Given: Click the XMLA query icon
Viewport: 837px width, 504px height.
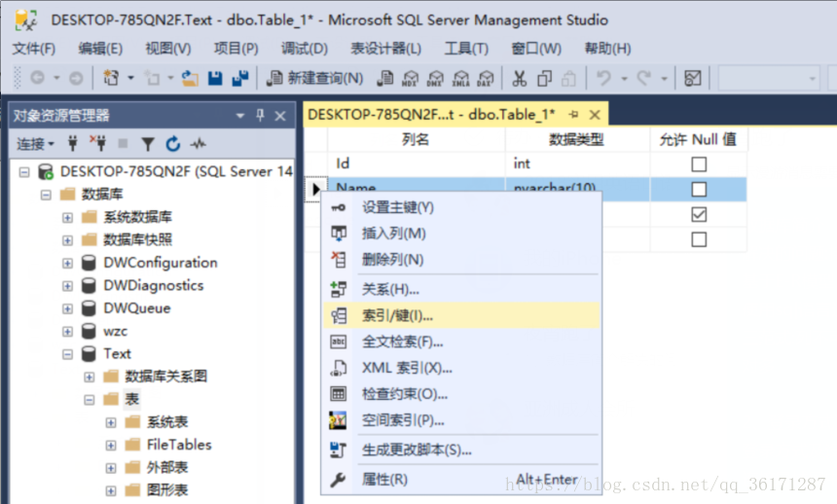Looking at the screenshot, I should point(460,79).
